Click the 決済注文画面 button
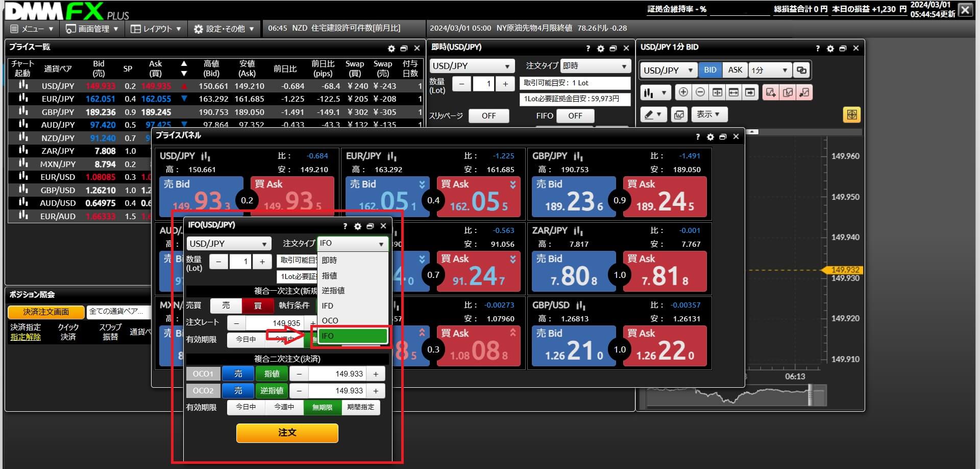980x469 pixels. [46, 312]
